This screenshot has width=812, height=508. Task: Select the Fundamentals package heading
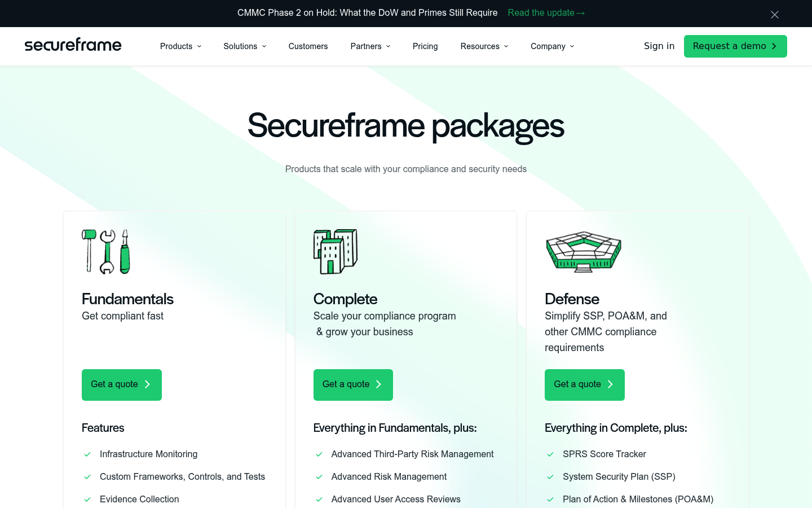tap(127, 299)
